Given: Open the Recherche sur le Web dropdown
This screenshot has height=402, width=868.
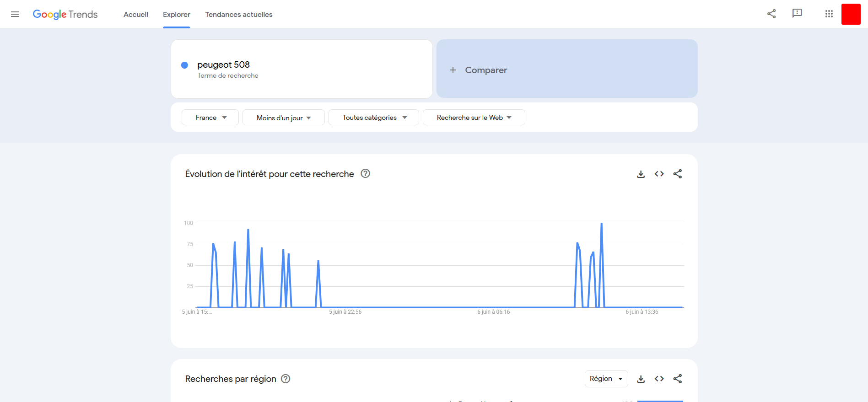Looking at the screenshot, I should tap(474, 118).
